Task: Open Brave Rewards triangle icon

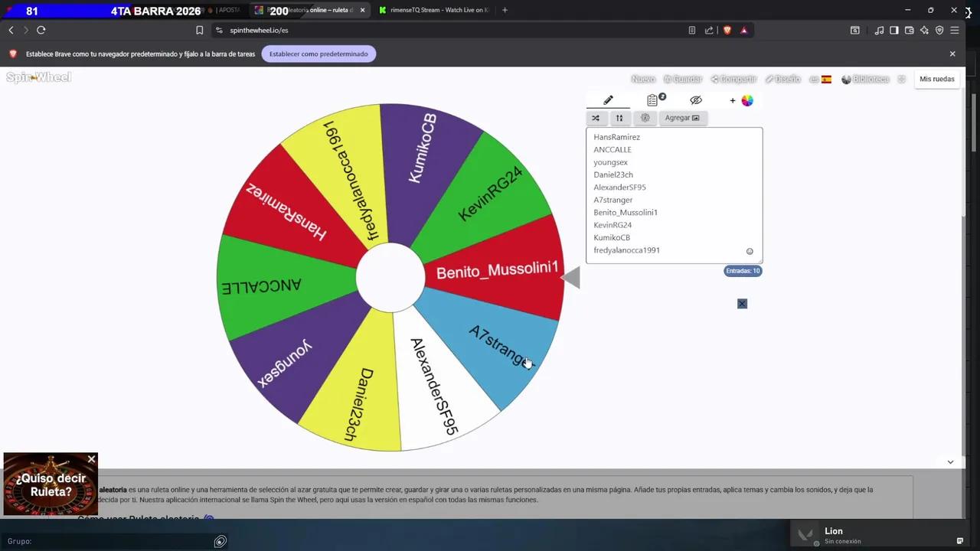Action: point(743,31)
